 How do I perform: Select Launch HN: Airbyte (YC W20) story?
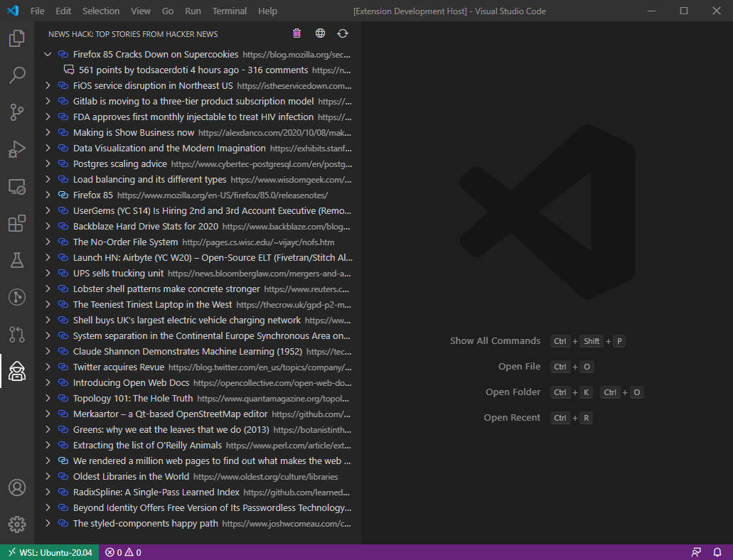[197, 257]
